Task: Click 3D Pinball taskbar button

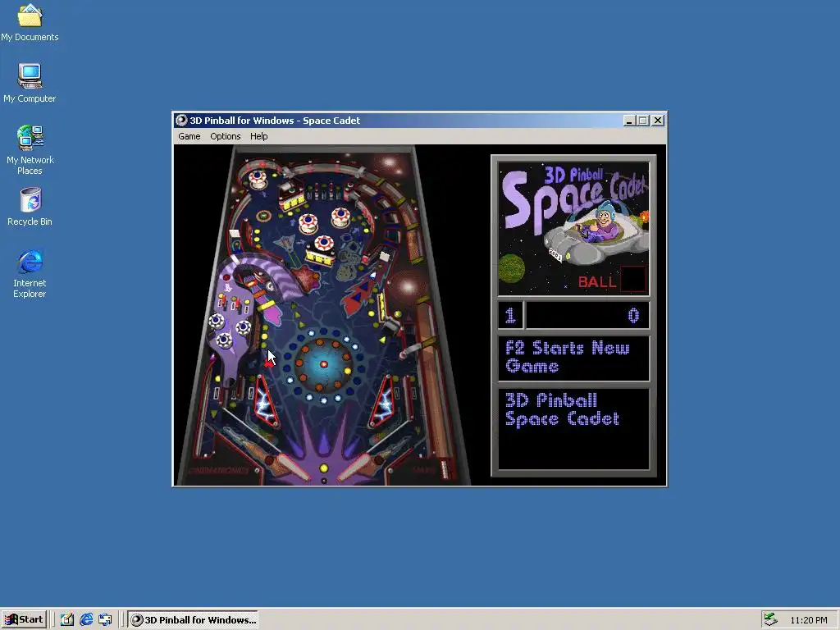Action: 194,620
